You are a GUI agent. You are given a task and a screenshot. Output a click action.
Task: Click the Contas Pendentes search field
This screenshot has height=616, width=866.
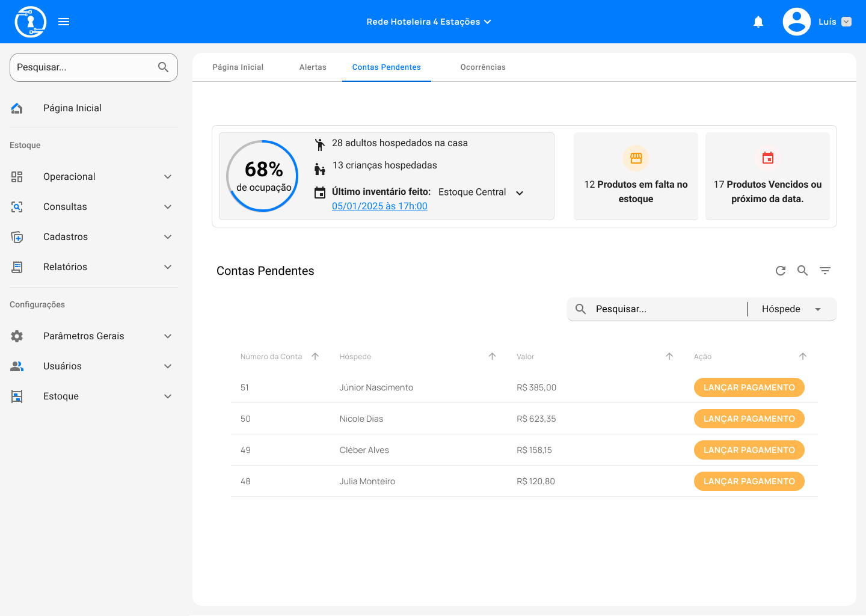point(668,309)
